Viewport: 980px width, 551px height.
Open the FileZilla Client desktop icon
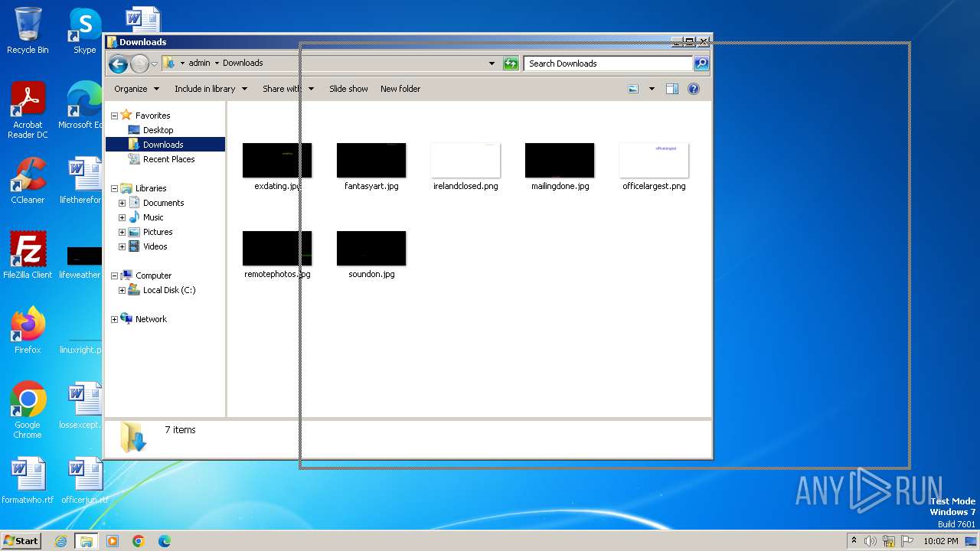28,255
